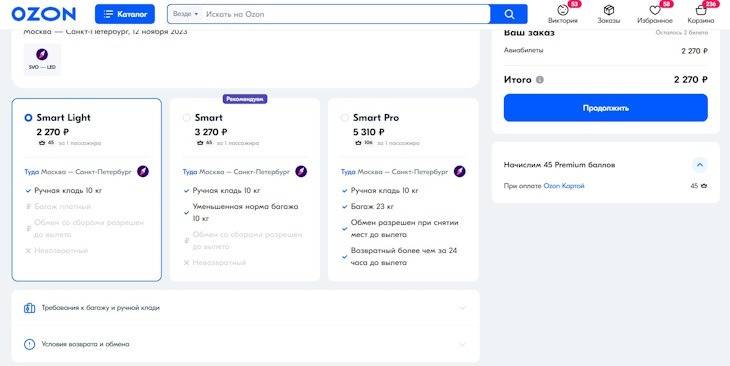Click the 5 310 ₽ Smart Pro price
Screen dimensions: 730x366
point(369,132)
